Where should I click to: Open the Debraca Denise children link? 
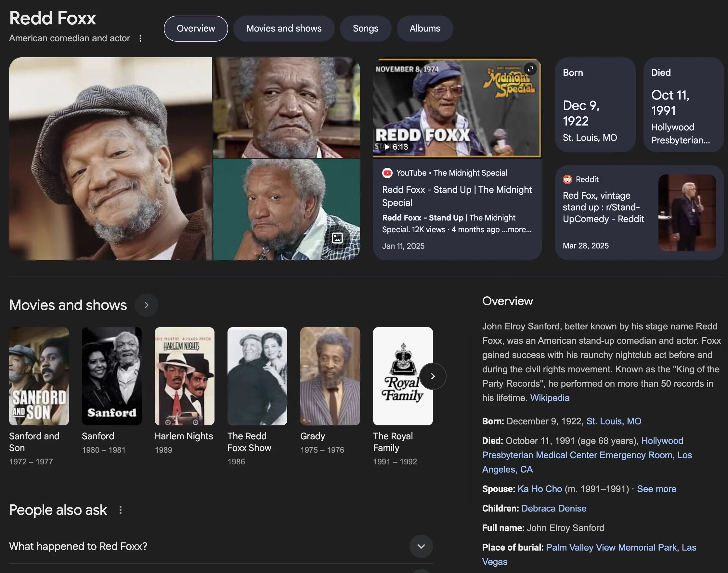(553, 508)
